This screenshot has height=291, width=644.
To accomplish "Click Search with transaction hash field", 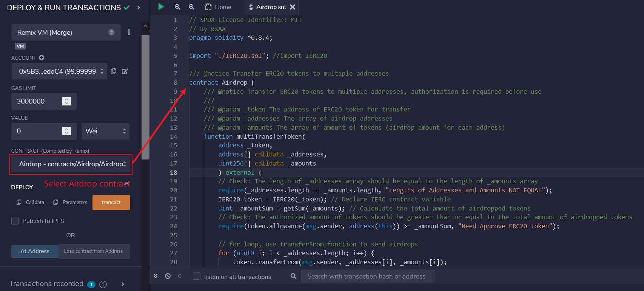I will [x=368, y=276].
